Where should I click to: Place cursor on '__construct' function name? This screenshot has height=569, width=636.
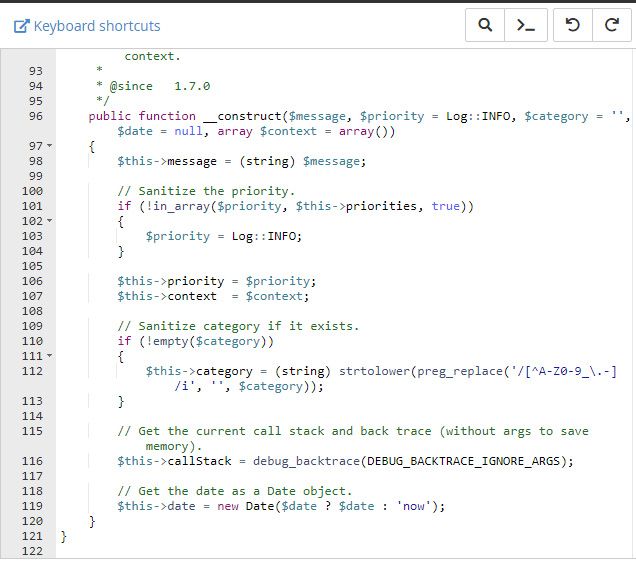pyautogui.click(x=242, y=116)
